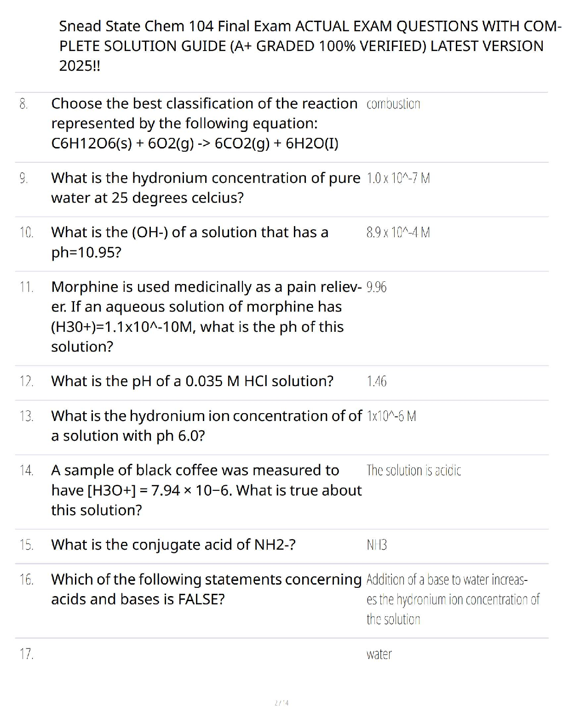Click the document title heading text

(x=310, y=46)
